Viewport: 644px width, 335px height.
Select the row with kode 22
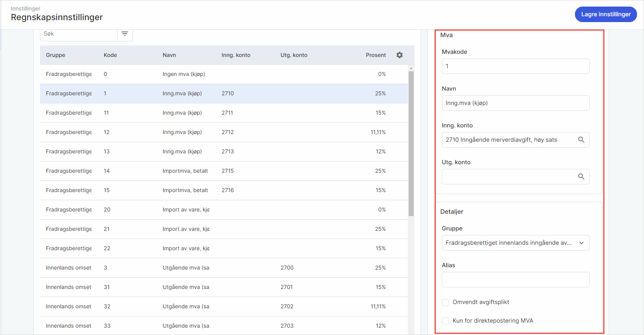(x=224, y=248)
